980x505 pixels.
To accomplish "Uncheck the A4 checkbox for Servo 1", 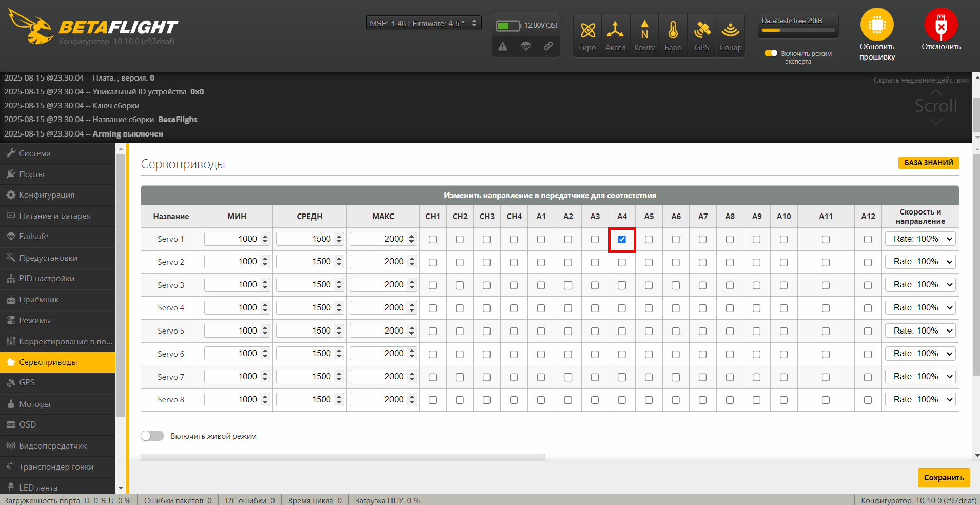I will coord(622,239).
